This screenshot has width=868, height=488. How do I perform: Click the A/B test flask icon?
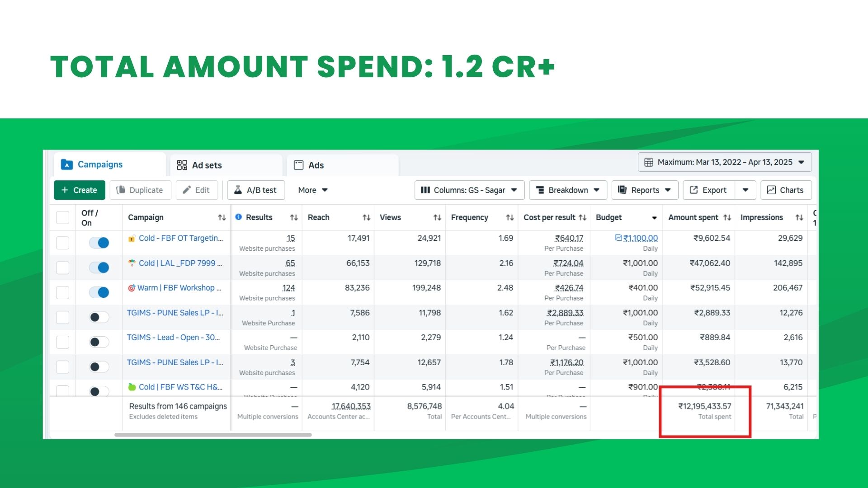pos(238,190)
